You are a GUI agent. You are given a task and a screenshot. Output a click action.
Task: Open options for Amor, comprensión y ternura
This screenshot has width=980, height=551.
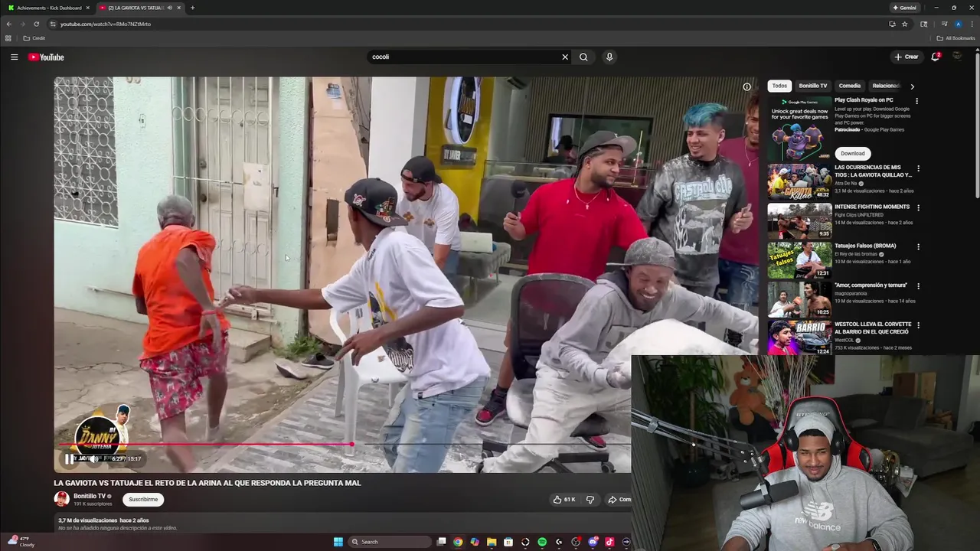click(918, 286)
